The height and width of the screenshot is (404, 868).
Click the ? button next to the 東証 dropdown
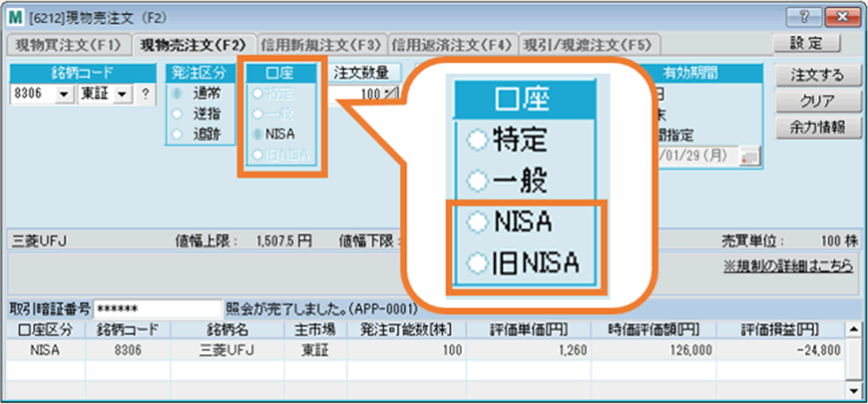point(145,94)
